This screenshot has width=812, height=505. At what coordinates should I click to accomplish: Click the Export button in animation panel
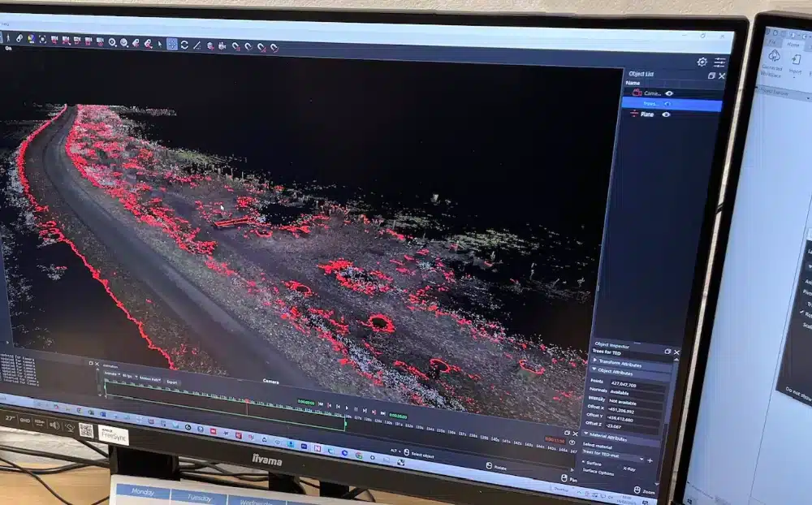[171, 381]
